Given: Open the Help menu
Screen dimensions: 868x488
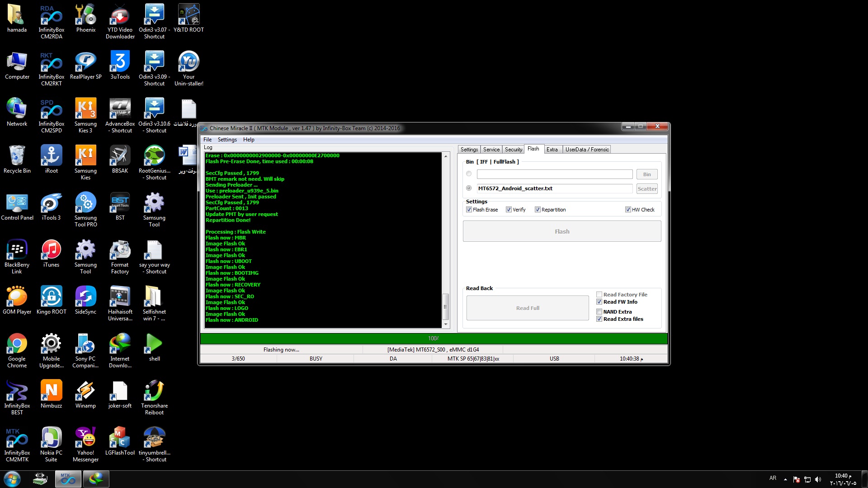Looking at the screenshot, I should tap(249, 140).
